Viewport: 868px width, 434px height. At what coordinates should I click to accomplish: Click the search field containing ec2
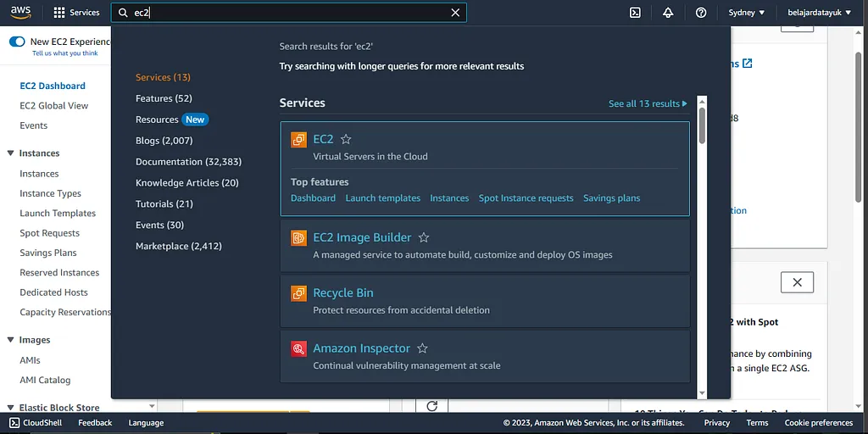[288, 13]
